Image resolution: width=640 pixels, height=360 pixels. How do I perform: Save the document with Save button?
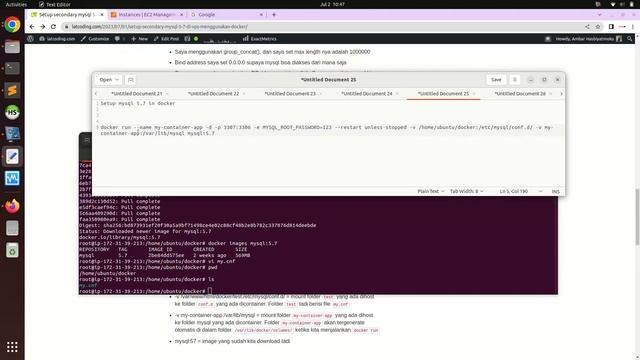tap(496, 80)
